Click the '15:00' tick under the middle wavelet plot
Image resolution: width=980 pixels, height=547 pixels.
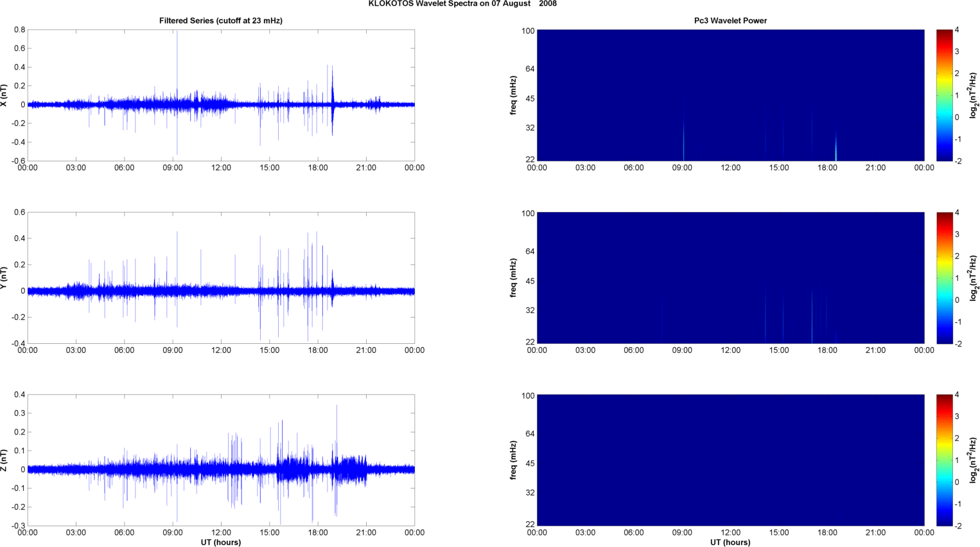[779, 350]
